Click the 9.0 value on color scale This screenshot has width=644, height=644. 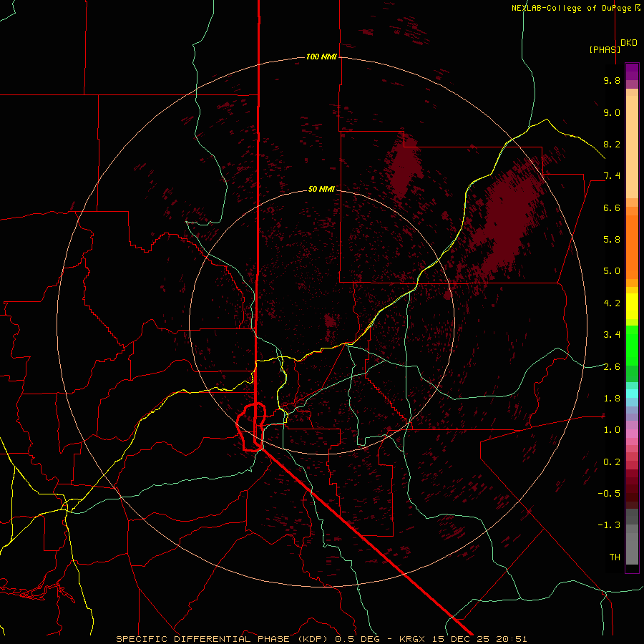612,112
